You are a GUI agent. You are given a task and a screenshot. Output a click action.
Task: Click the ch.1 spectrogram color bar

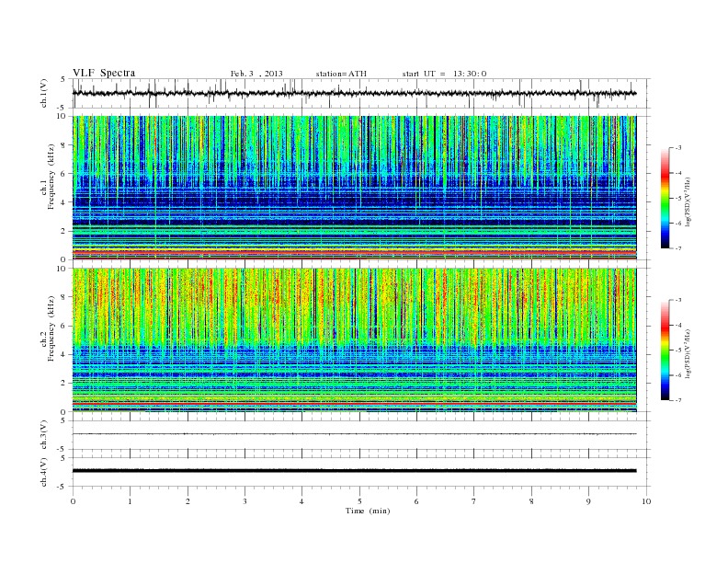pyautogui.click(x=665, y=198)
